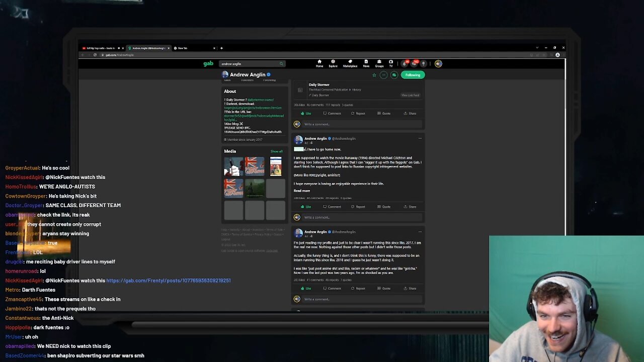Click the Daily Stormer link card title
Screen dimensions: 644x362
[x=319, y=85]
